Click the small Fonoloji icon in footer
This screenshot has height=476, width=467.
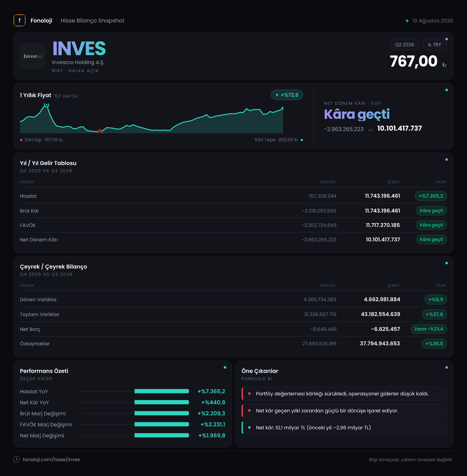click(16, 459)
